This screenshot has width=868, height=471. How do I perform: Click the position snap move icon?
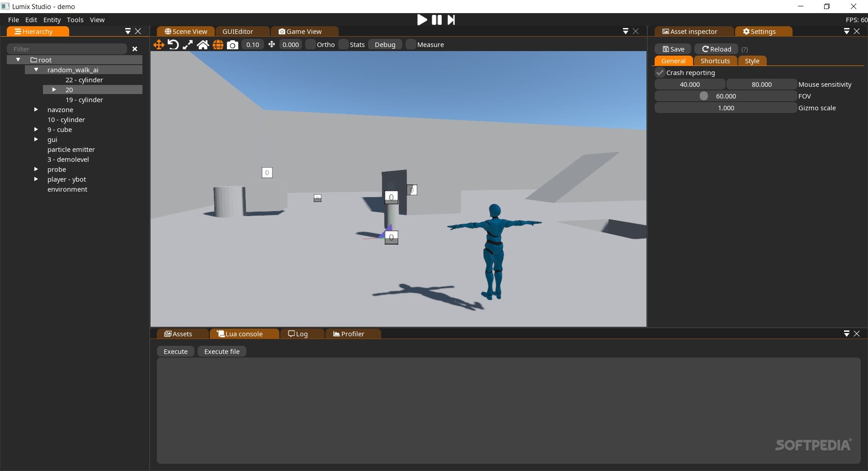[272, 44]
